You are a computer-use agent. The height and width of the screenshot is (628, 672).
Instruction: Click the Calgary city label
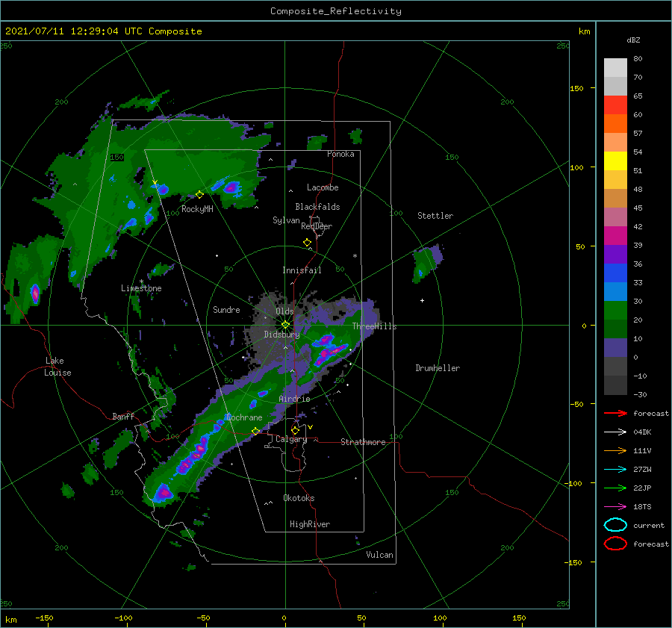(291, 439)
